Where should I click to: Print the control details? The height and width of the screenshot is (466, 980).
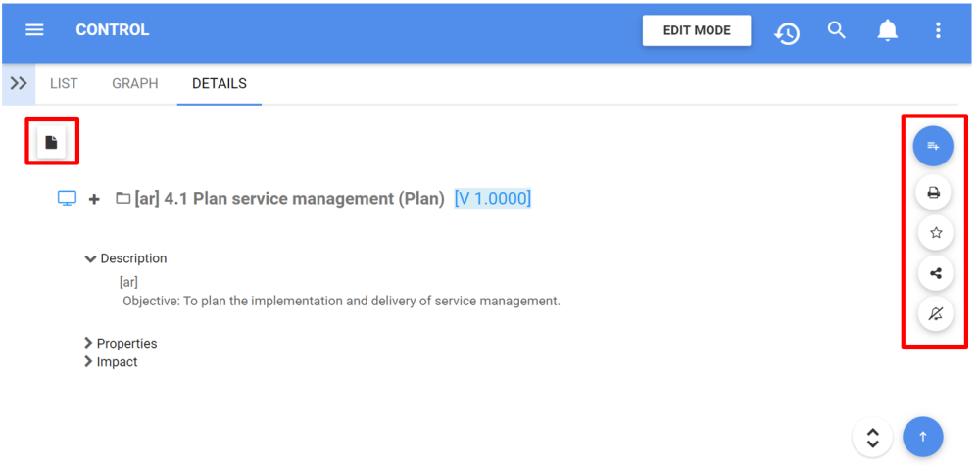click(935, 193)
